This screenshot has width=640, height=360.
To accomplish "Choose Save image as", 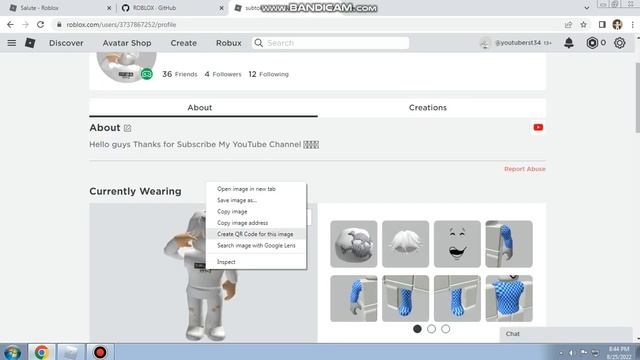I will (256, 200).
